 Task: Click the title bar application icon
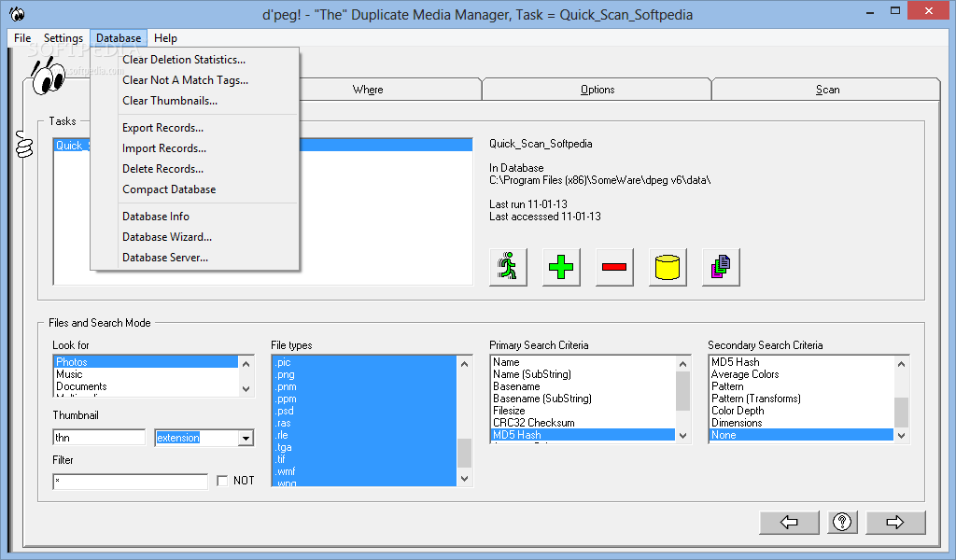click(17, 13)
